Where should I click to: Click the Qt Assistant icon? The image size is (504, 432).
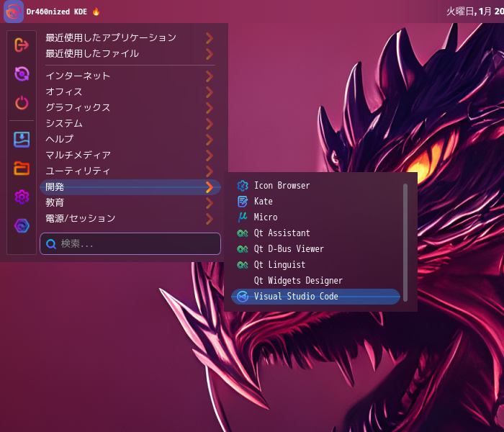pyautogui.click(x=243, y=233)
